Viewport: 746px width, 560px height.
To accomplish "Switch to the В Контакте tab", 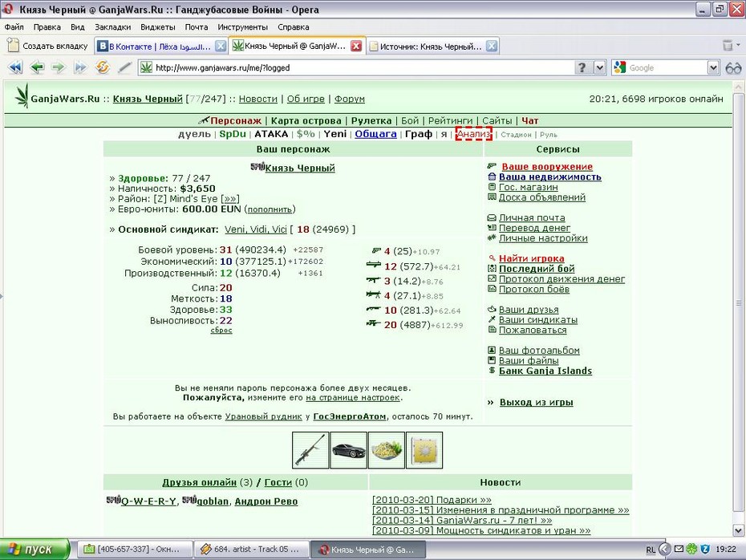I will pyautogui.click(x=160, y=47).
